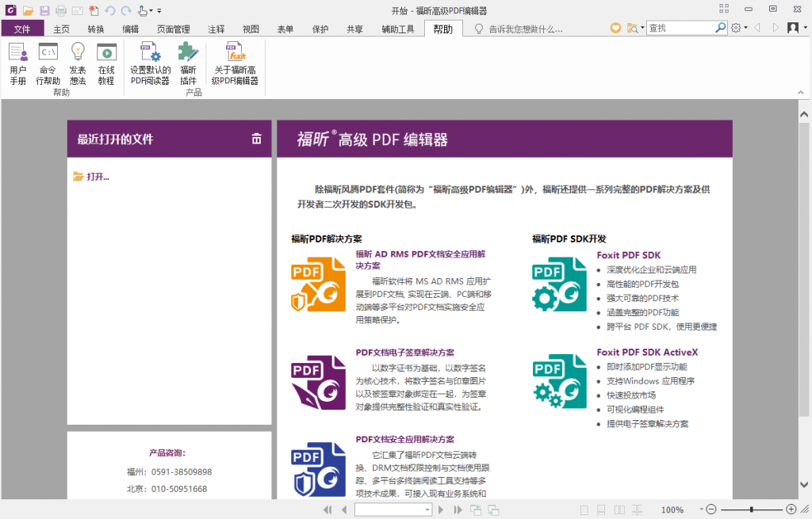Viewport: 812px width, 519px height.
Task: Switch to the 共享 tab
Action: pyautogui.click(x=354, y=29)
